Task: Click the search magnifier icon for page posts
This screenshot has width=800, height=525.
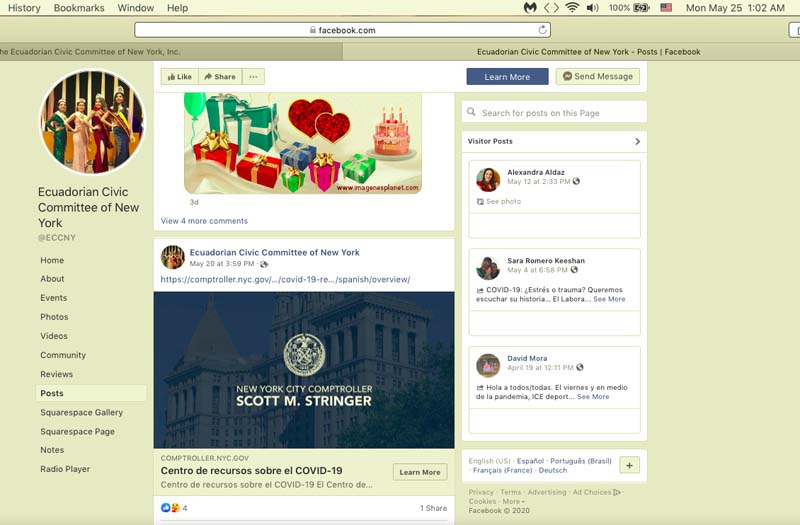Action: [471, 112]
